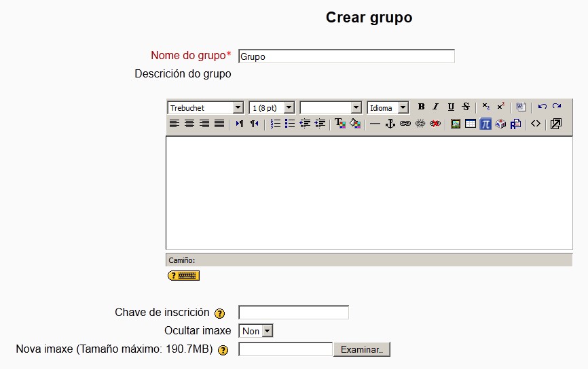The height and width of the screenshot is (369, 588).
Task: Insert an ordered numbered list
Action: click(x=275, y=124)
